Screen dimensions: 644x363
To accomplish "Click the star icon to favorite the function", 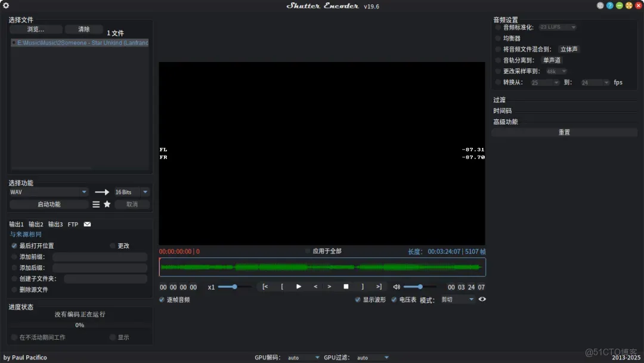I will pyautogui.click(x=106, y=204).
